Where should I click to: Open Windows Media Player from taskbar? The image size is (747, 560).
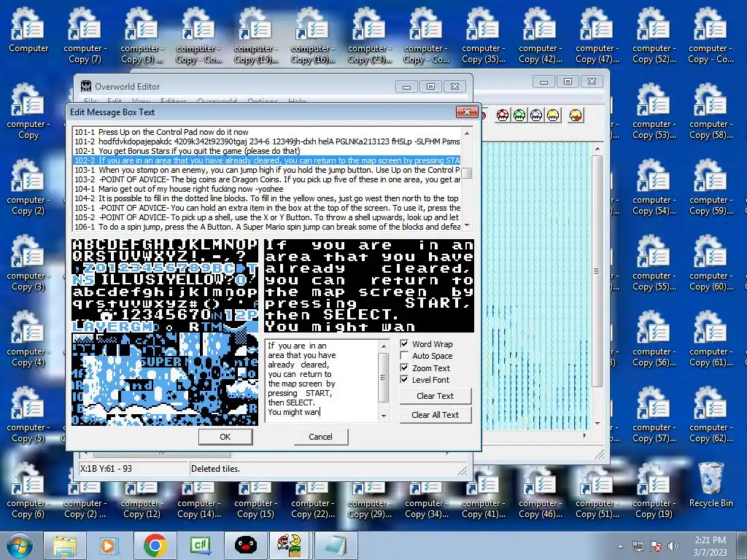click(108, 545)
